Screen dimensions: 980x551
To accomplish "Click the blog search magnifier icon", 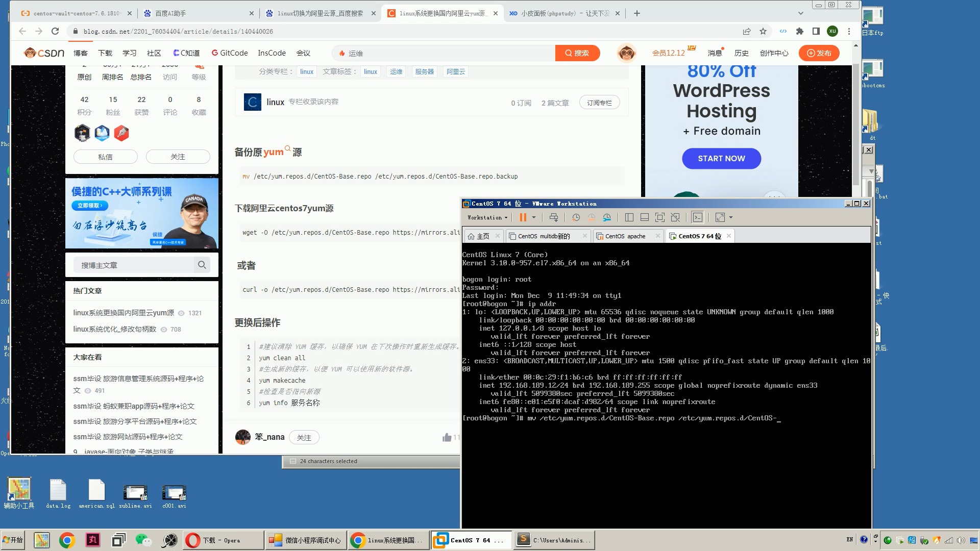I will click(202, 265).
